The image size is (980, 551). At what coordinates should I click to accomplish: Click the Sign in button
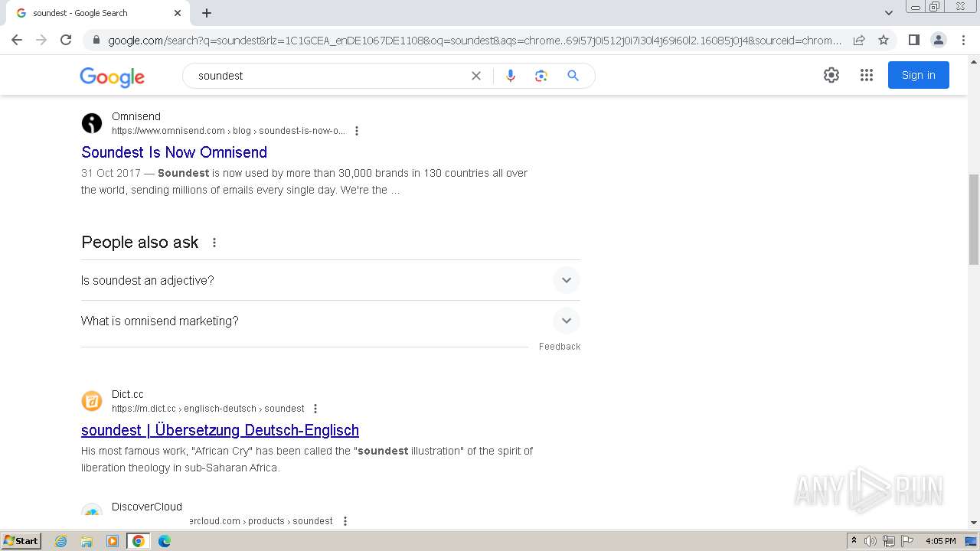coord(919,75)
